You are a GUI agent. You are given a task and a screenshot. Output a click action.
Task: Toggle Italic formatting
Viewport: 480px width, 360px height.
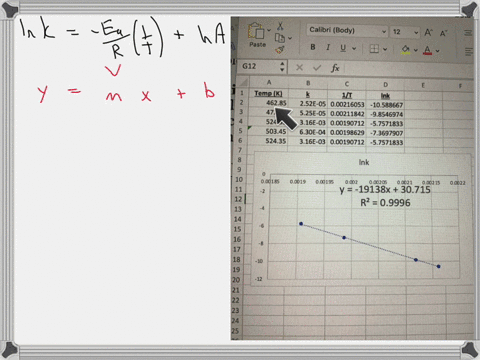pyautogui.click(x=328, y=47)
